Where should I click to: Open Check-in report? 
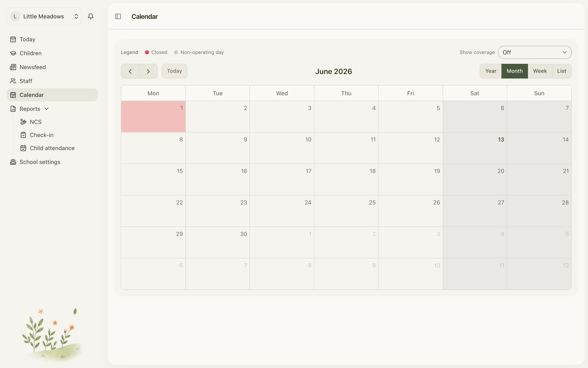57,135
